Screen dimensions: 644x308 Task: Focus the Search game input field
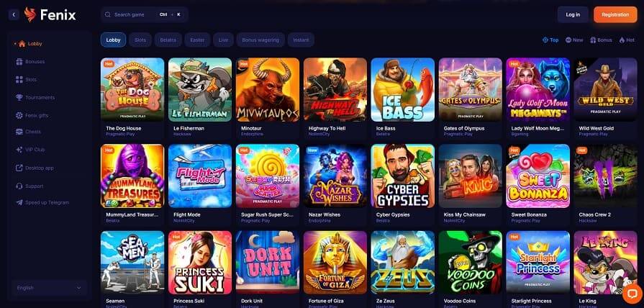click(145, 14)
